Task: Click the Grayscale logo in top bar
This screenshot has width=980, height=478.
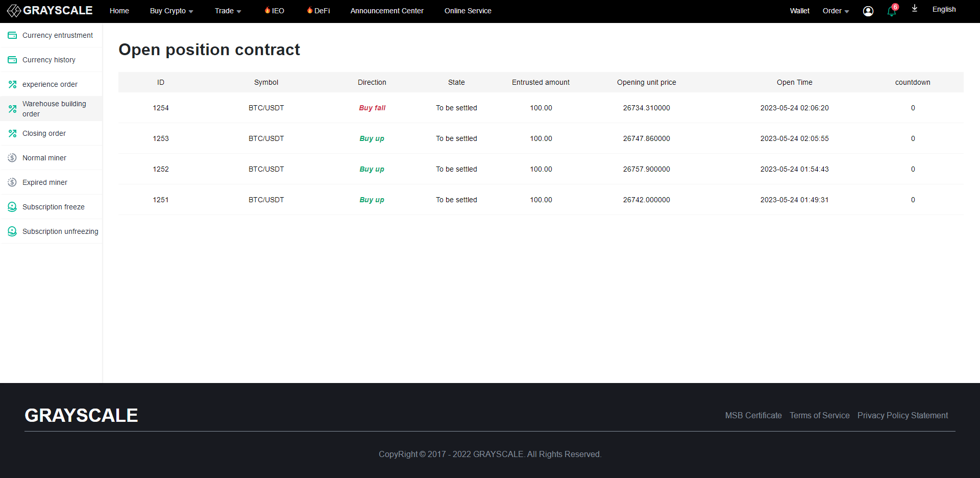Action: (x=50, y=11)
